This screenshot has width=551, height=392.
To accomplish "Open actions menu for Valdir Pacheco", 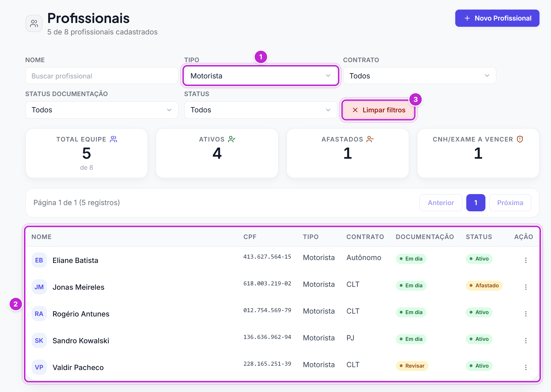I will click(x=525, y=367).
